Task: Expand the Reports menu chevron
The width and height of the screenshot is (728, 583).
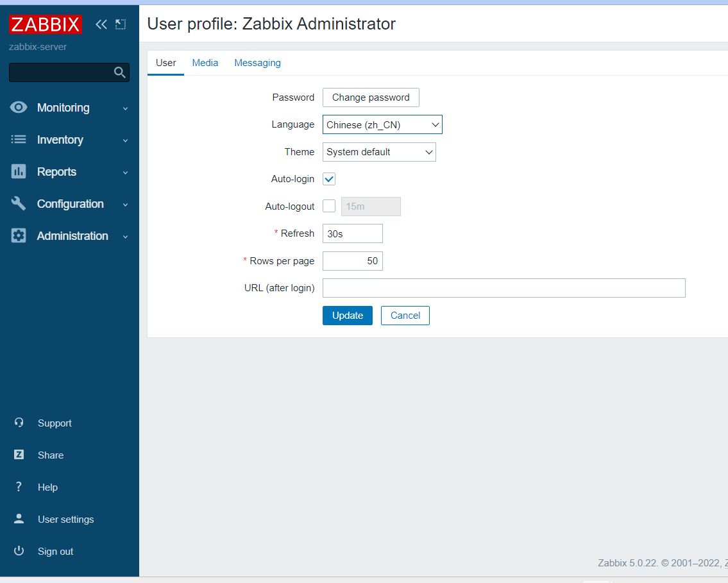Action: tap(125, 173)
